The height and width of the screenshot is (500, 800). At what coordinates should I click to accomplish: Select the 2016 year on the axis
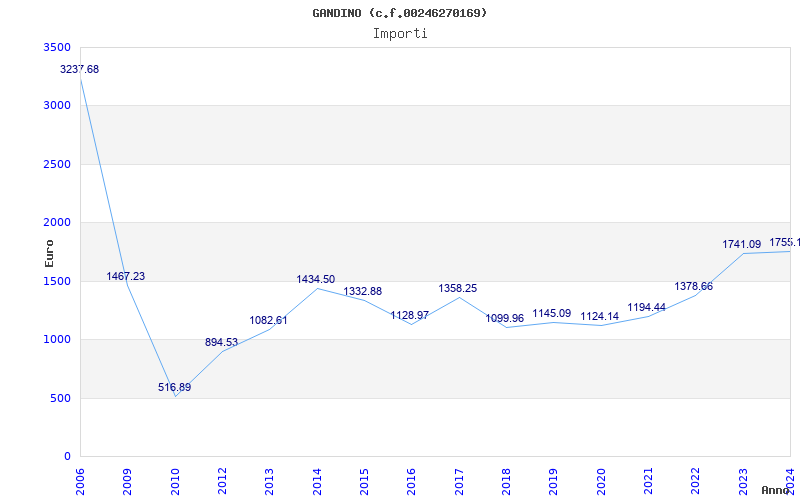pos(412,482)
